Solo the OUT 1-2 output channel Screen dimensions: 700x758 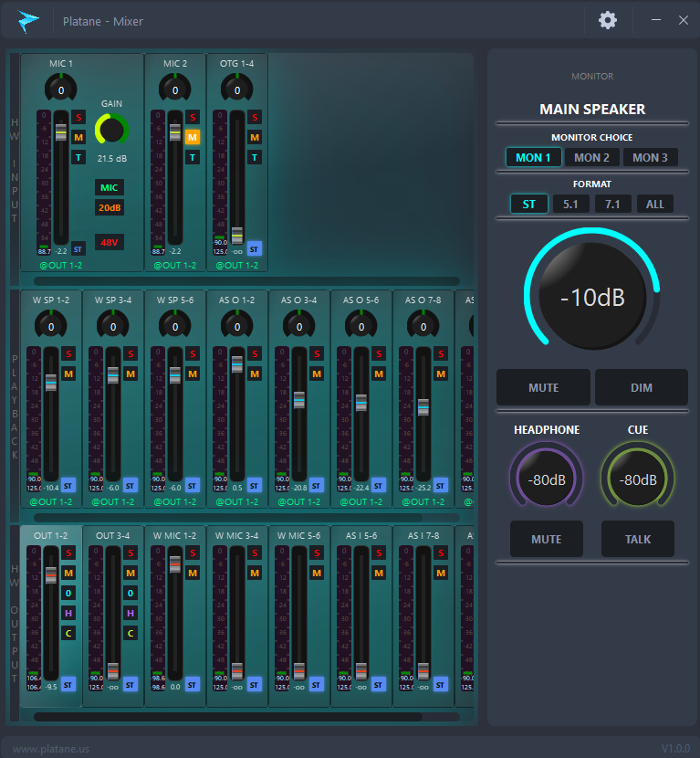[x=68, y=553]
